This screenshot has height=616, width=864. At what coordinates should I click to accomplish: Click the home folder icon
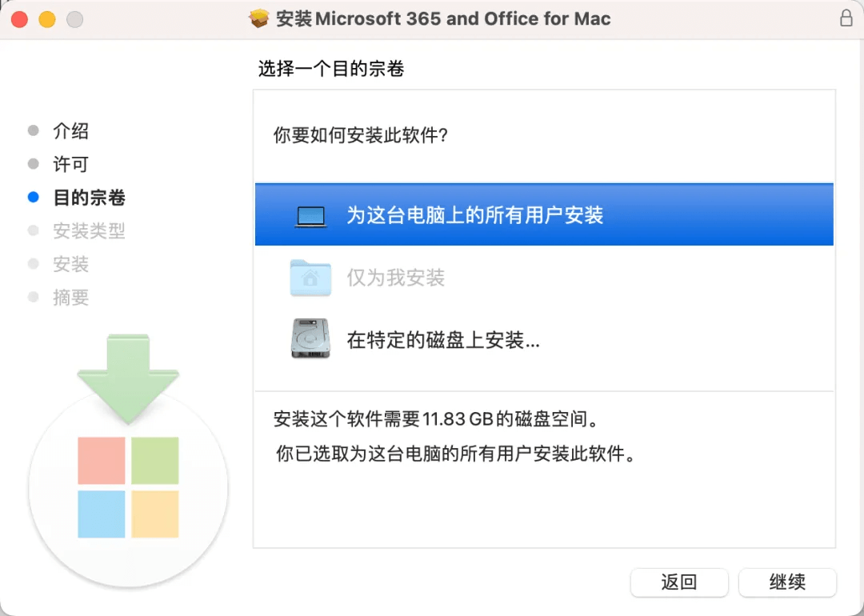310,277
